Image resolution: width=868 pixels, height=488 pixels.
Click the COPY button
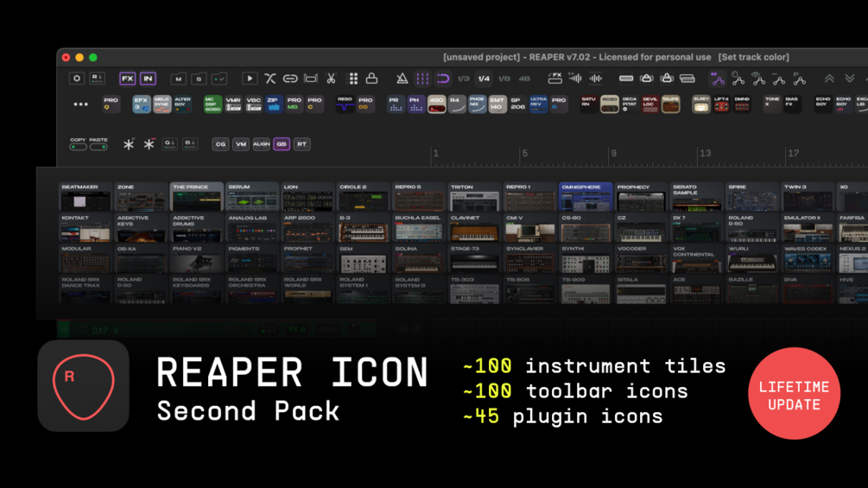pos(78,144)
